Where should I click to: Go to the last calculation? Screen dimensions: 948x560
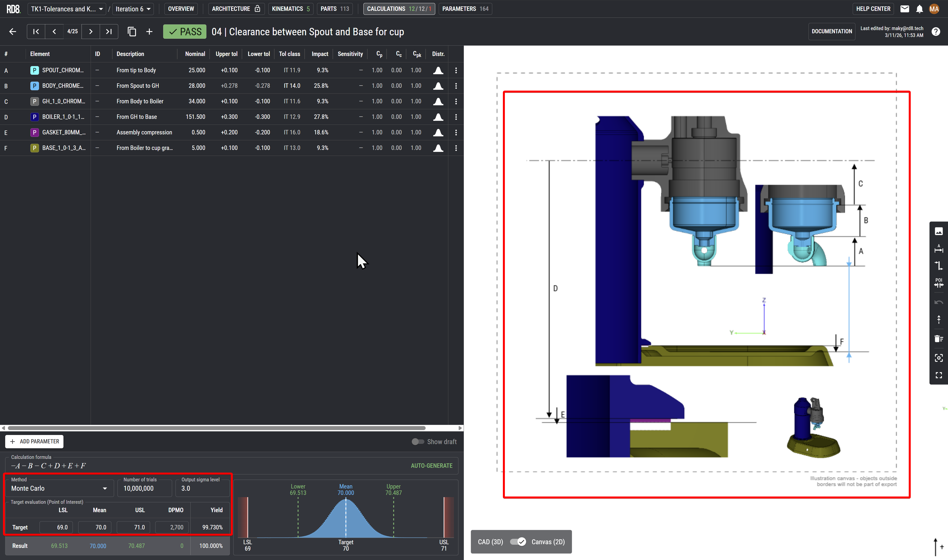[109, 32]
